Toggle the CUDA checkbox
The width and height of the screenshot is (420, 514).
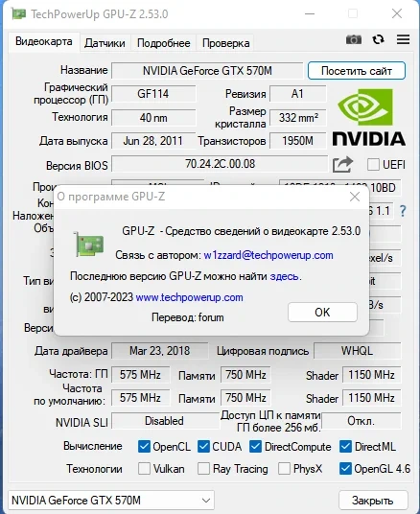[x=203, y=447]
